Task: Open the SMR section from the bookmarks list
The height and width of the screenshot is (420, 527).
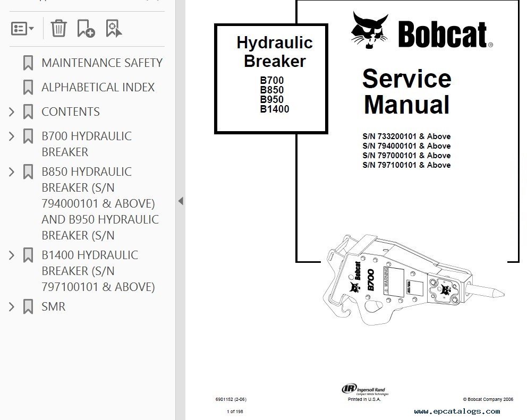Action: coord(53,306)
